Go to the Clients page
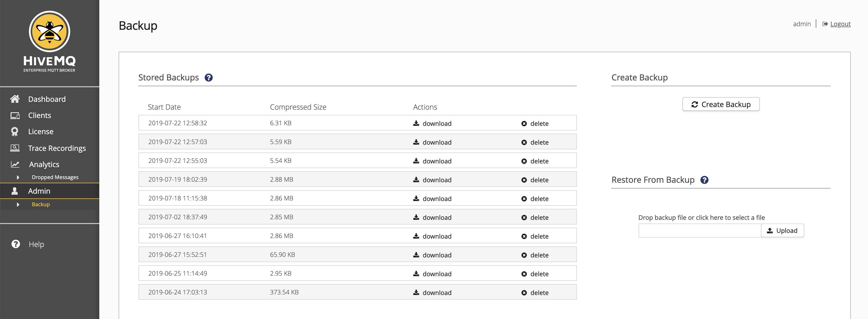Screen dimensions: 868x319 point(39,115)
